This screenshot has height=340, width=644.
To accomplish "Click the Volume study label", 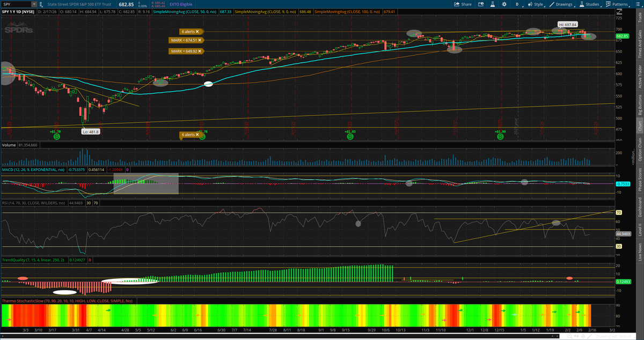I will (x=9, y=145).
